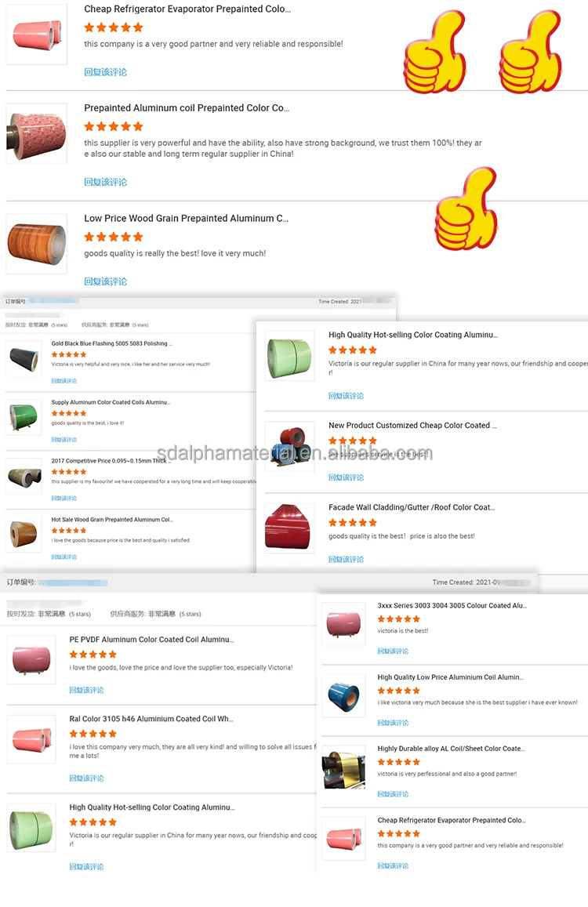
Task: Click the blue High Quality Low Price coil image
Action: [343, 696]
